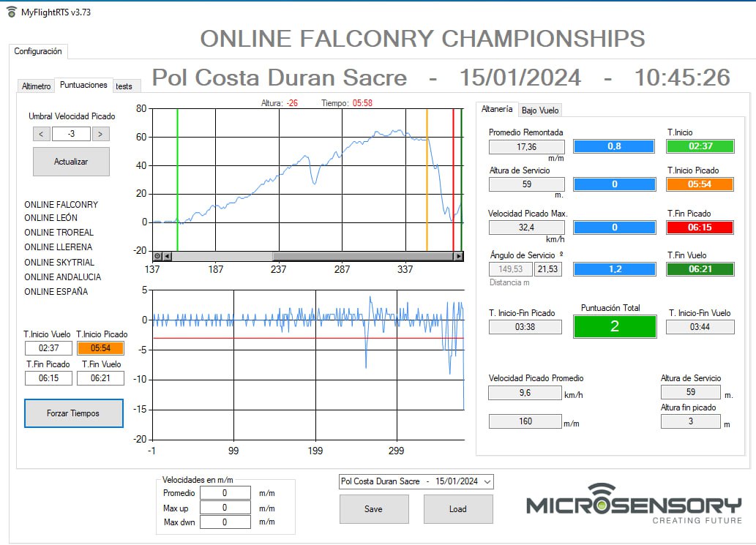Viewport: 756px width, 545px height.
Task: Open the Pol Costa Duran Sacre combo box
Action: point(416,481)
